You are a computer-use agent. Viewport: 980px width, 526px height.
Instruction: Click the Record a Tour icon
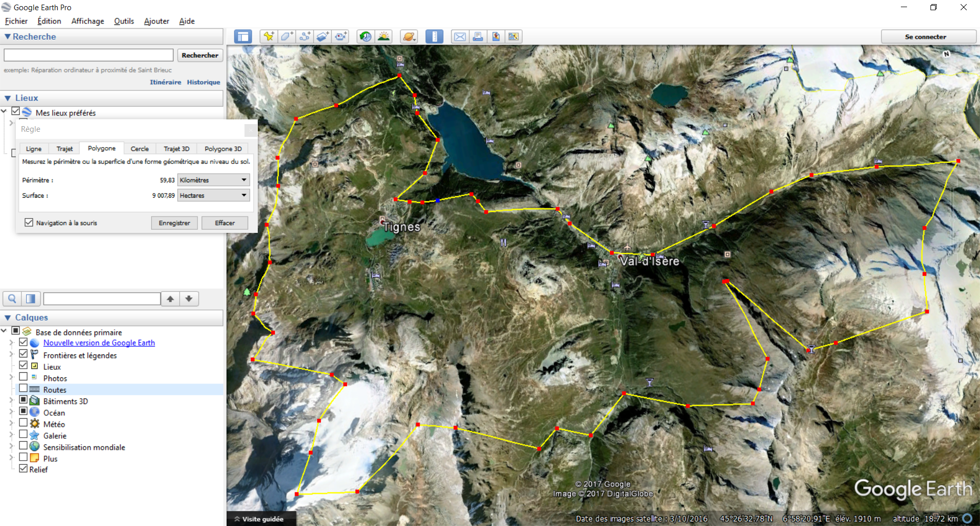(341, 37)
